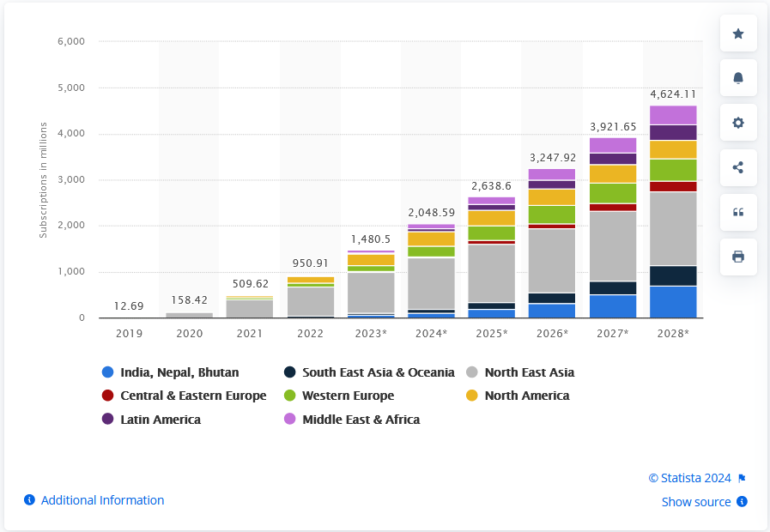Click the 2028 stacked bar's gray segment

click(673, 228)
